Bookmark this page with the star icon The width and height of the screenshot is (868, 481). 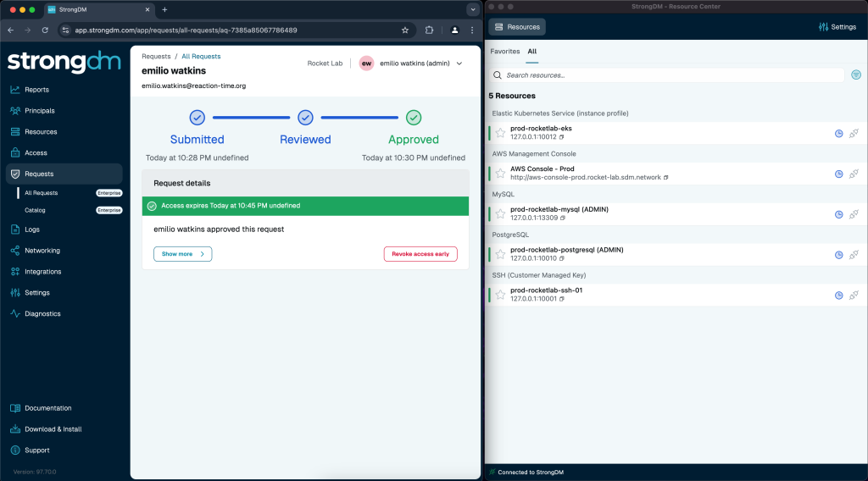405,30
